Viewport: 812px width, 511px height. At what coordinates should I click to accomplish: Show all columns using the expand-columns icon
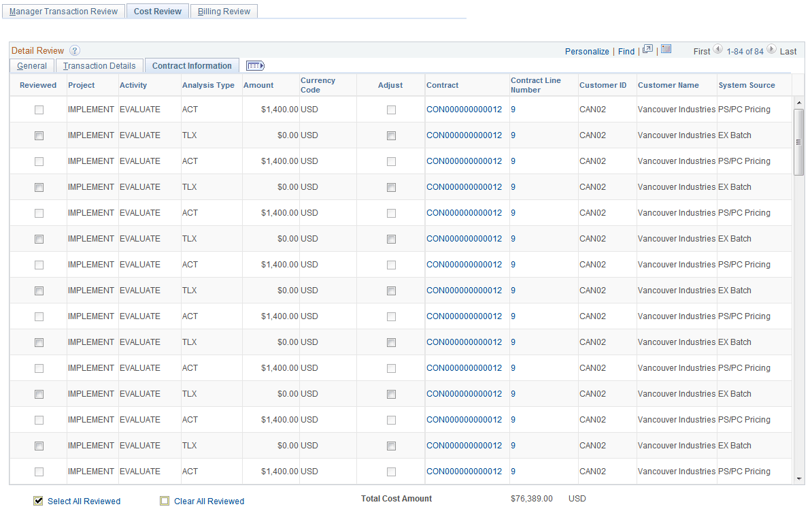click(x=255, y=65)
